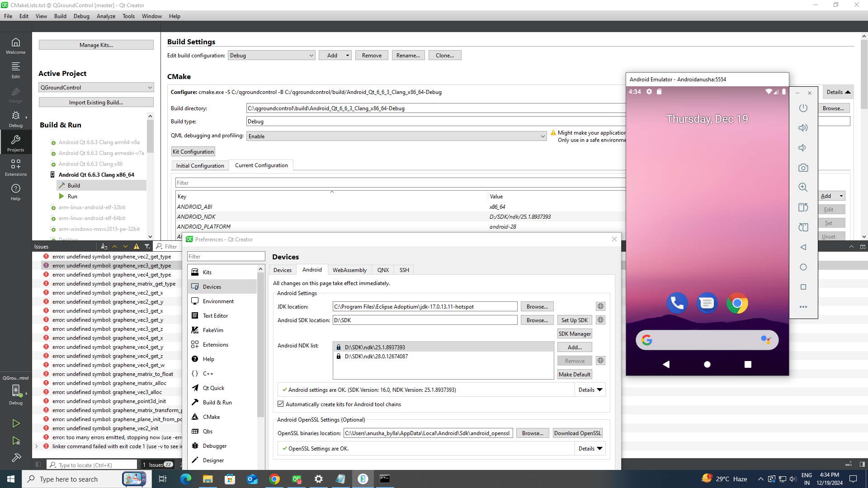This screenshot has width=868, height=488.
Task: Select Run under Android Qt x86_64 kit
Action: coord(72,197)
